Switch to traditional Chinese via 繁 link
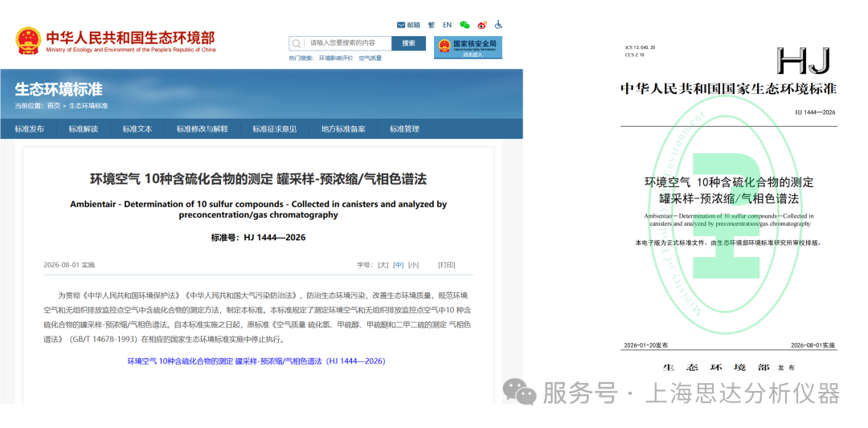This screenshot has width=868, height=428. [432, 25]
